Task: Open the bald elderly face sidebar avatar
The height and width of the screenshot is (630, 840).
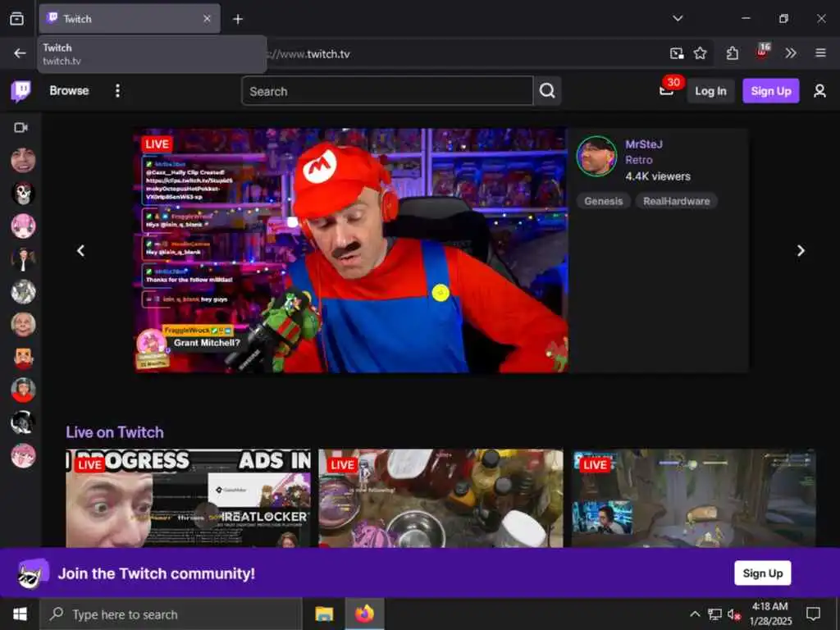Action: point(23,325)
